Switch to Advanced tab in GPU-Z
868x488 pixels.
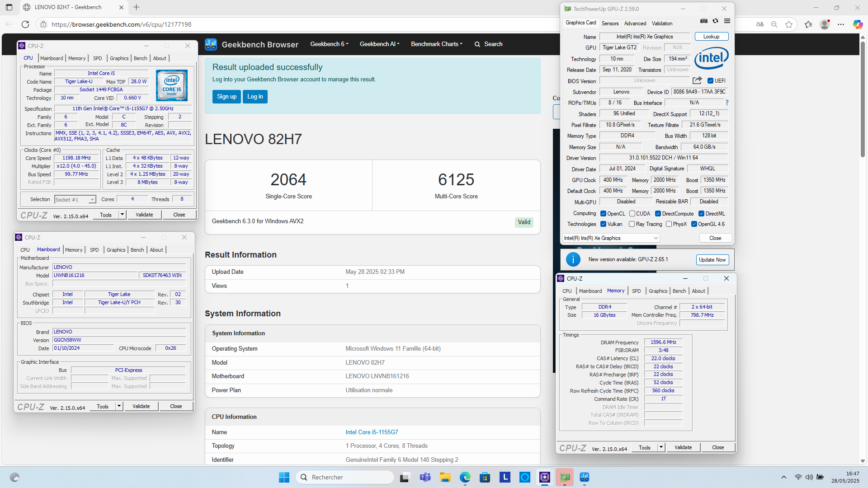635,23
